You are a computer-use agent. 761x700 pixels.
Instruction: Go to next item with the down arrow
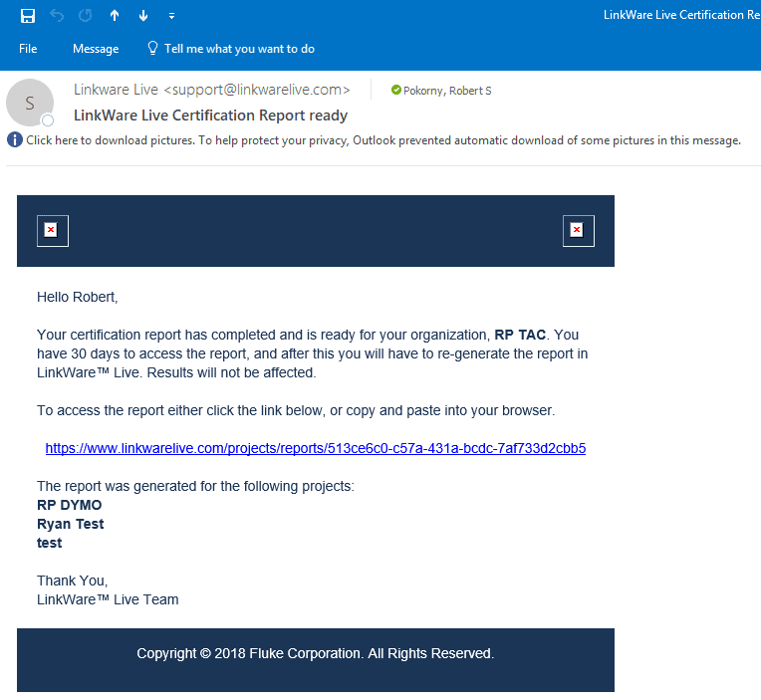143,16
